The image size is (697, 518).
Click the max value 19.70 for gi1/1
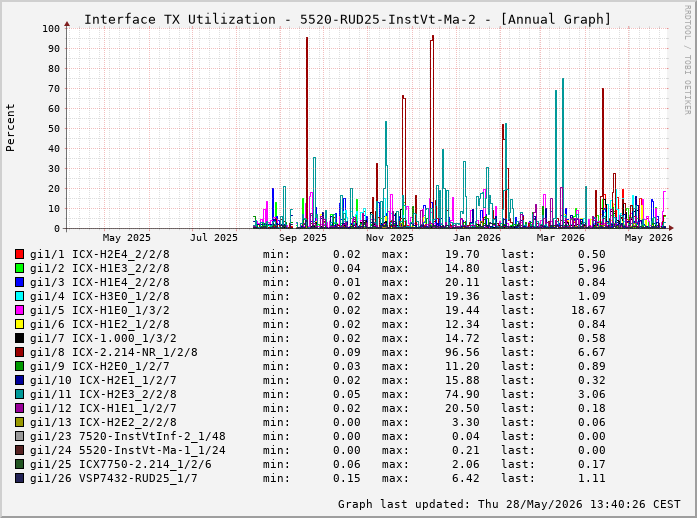pos(462,254)
